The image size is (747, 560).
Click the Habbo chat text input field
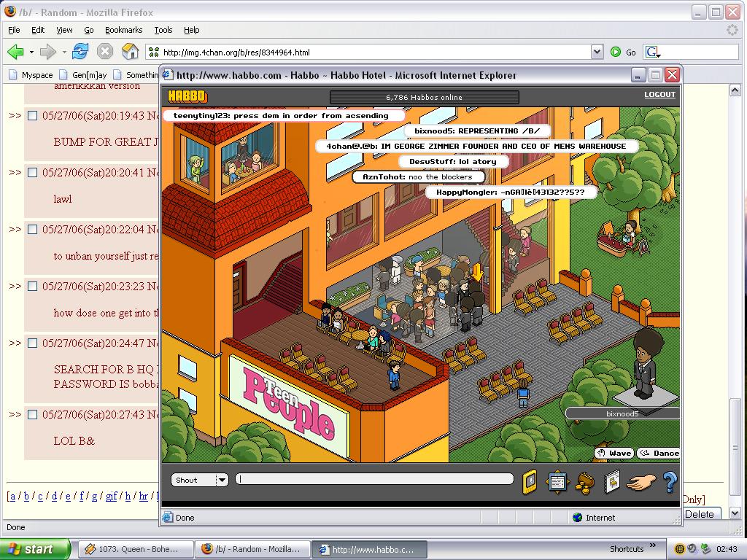point(374,479)
